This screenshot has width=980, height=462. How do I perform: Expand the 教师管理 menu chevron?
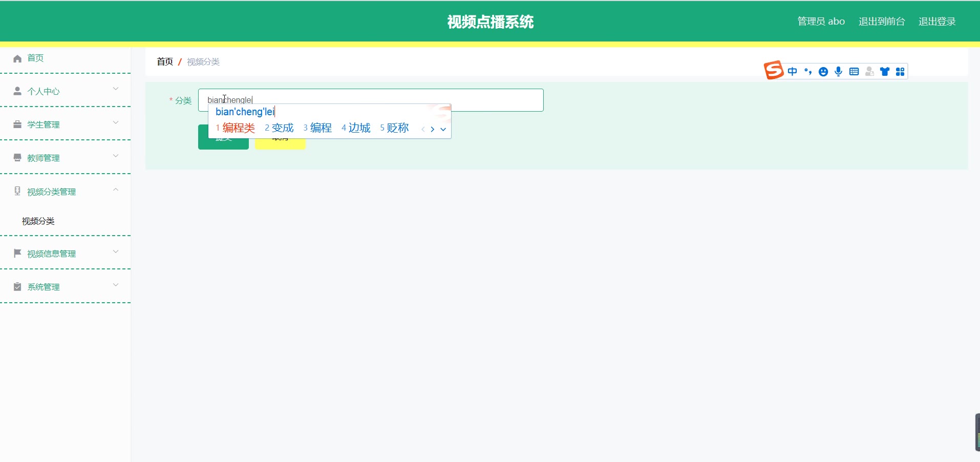(x=116, y=156)
